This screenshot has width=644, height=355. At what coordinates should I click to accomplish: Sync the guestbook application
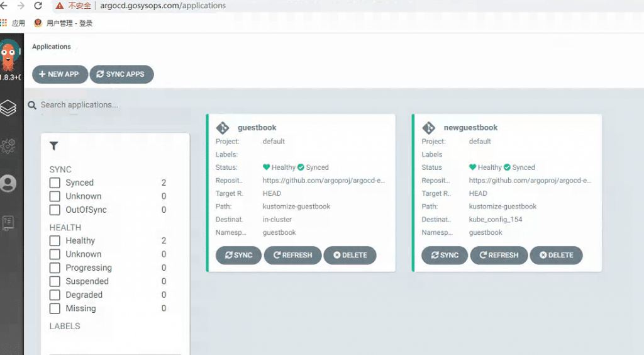click(238, 255)
